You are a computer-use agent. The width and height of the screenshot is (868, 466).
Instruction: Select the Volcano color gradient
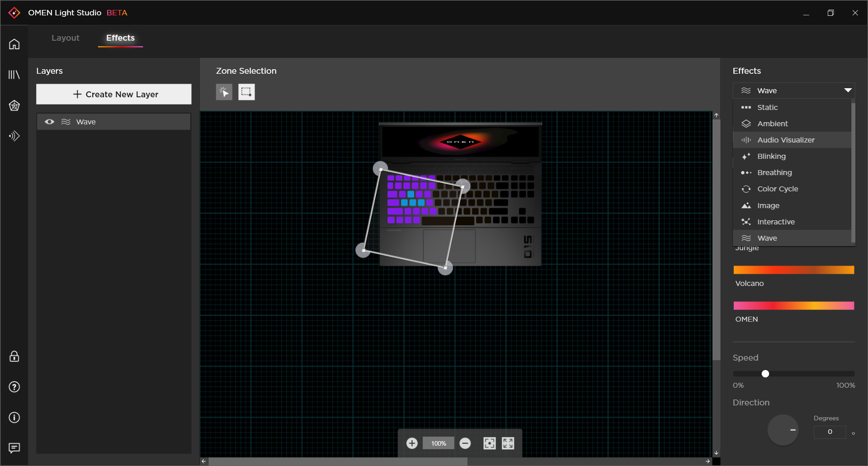click(x=794, y=270)
